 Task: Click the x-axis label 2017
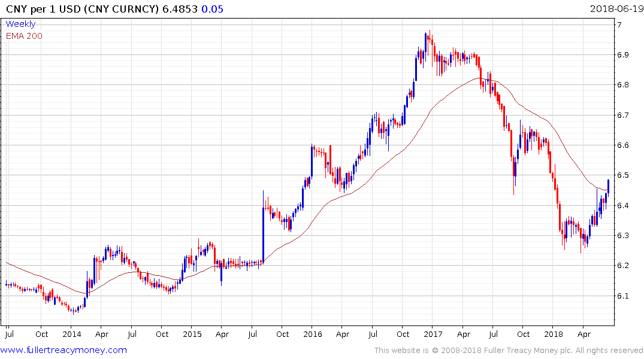[x=433, y=334]
